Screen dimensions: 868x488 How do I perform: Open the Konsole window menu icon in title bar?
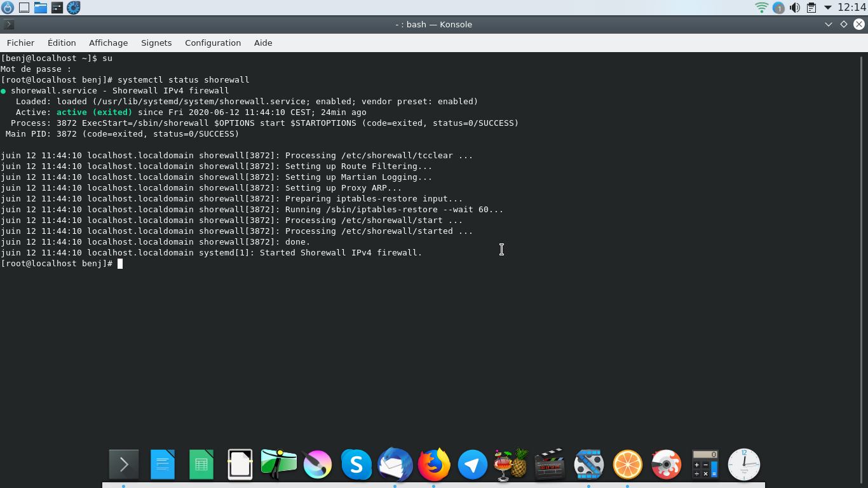click(x=8, y=24)
